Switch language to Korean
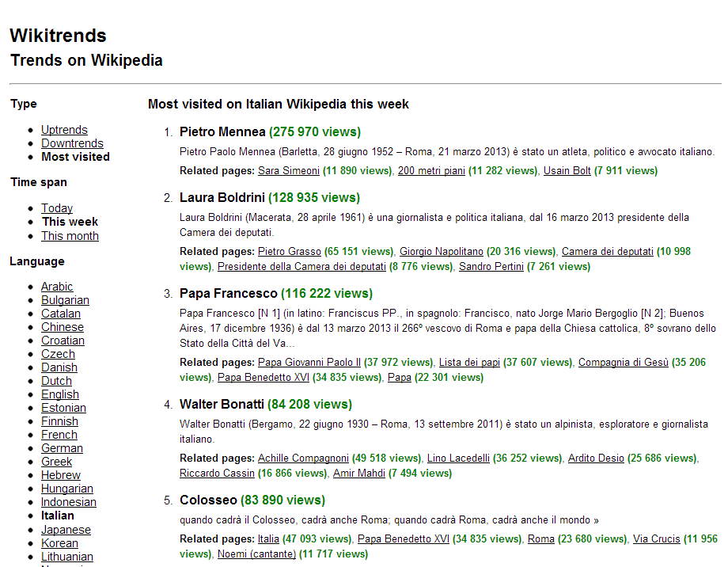728x567 pixels. click(x=59, y=542)
